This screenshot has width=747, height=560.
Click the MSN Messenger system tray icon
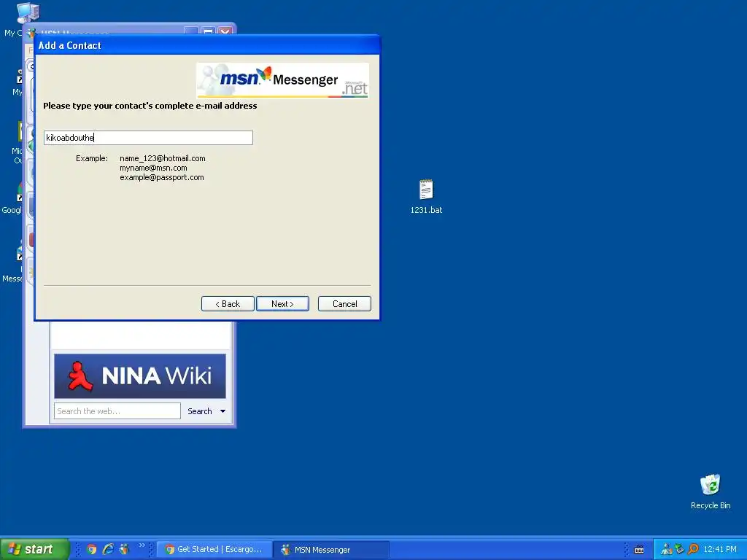coord(666,550)
